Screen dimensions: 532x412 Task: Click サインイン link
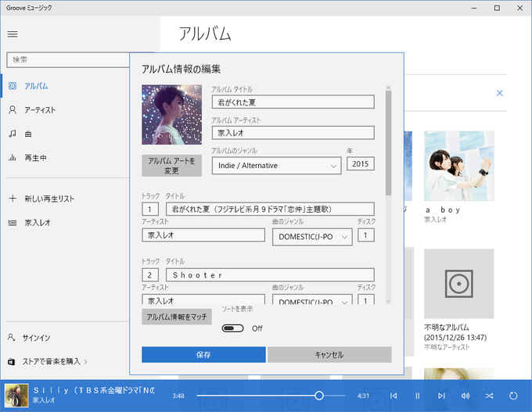[36, 338]
